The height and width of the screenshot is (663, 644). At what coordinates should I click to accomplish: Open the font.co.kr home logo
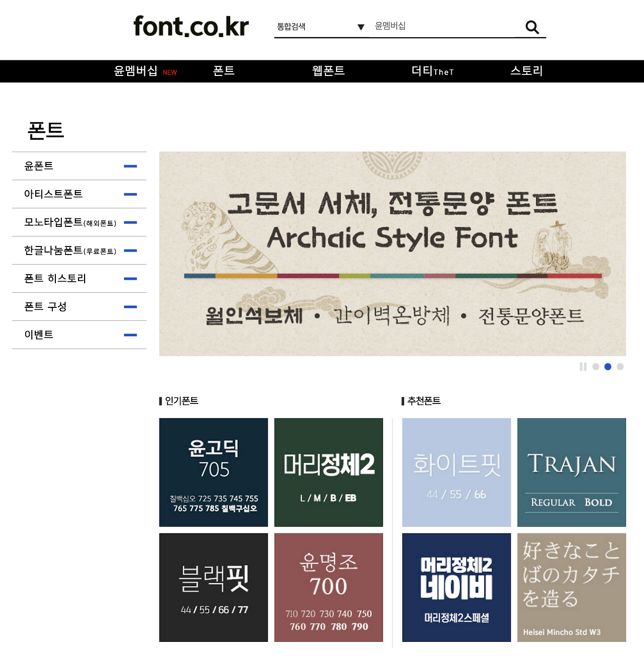click(x=191, y=27)
